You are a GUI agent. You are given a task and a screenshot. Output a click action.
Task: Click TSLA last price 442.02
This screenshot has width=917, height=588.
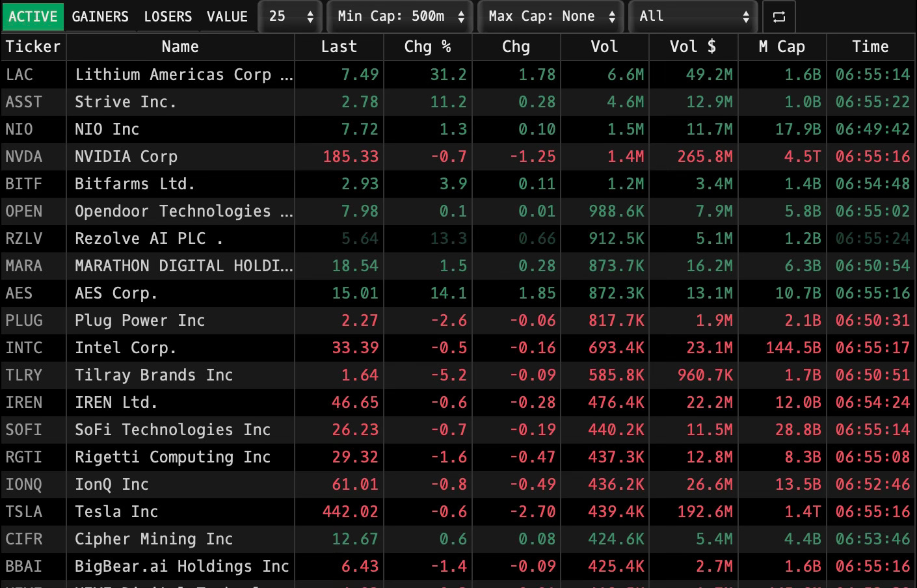(351, 512)
